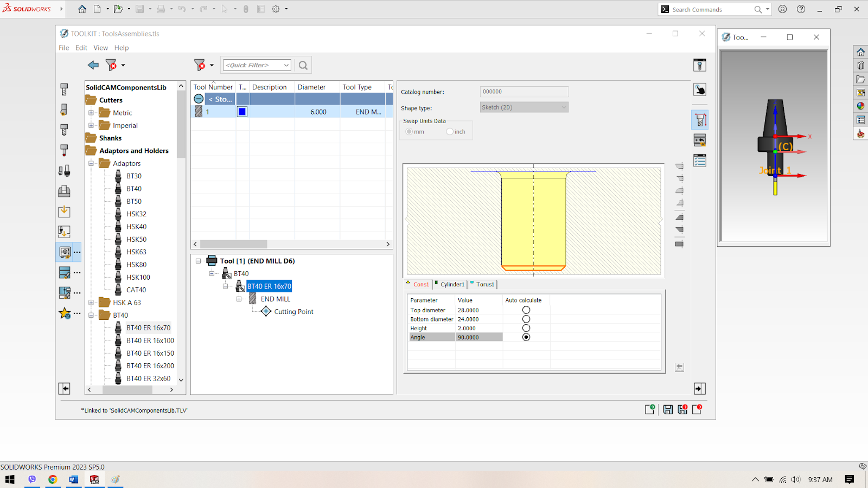
Task: Click the Windows Start button
Action: (x=10, y=479)
